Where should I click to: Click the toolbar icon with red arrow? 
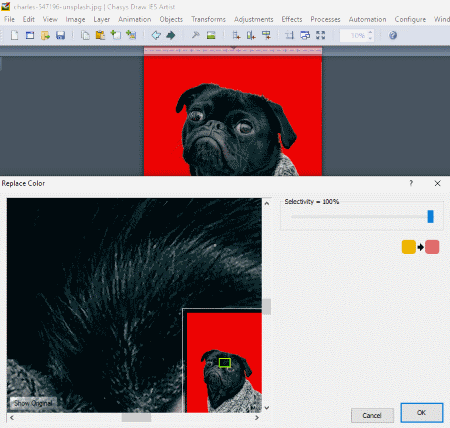(x=266, y=35)
